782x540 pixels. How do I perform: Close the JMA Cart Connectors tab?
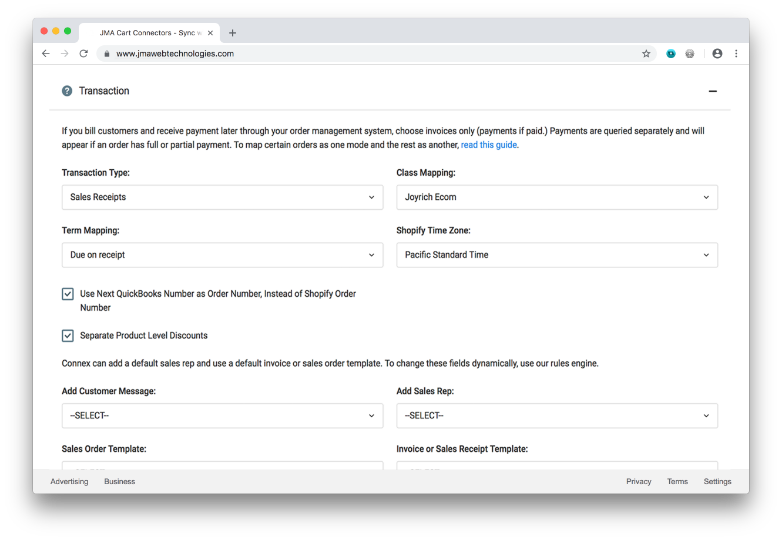point(210,33)
